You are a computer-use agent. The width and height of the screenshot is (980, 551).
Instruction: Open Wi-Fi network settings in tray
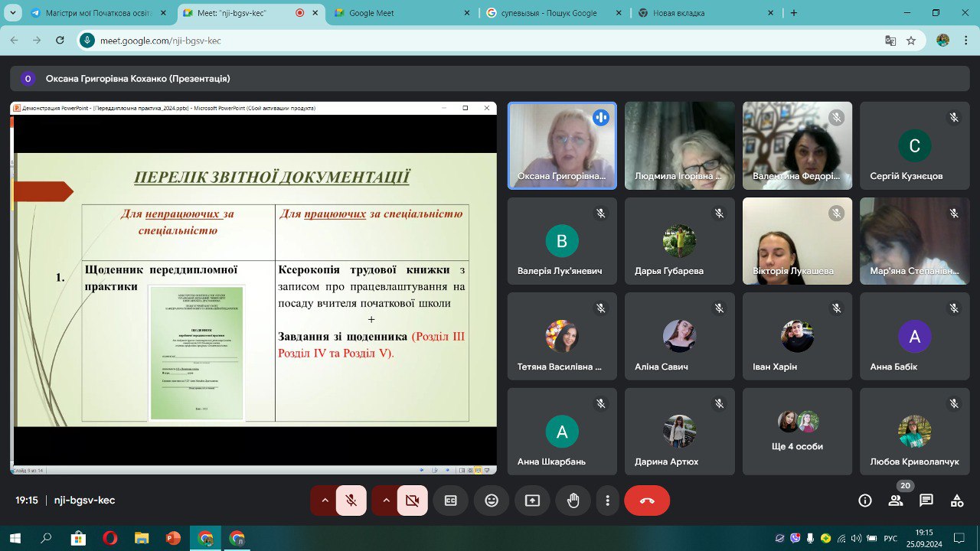[840, 538]
